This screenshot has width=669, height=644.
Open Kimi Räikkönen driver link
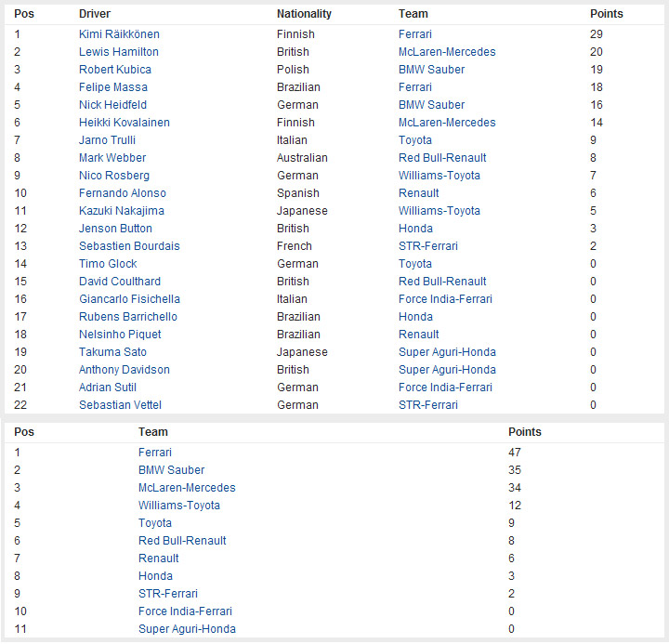[119, 34]
